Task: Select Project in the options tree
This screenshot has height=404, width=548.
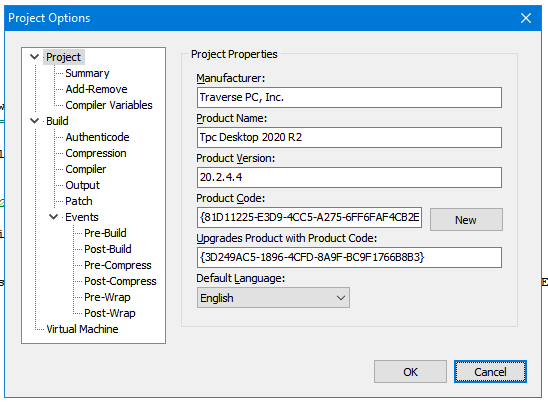Action: click(x=63, y=57)
